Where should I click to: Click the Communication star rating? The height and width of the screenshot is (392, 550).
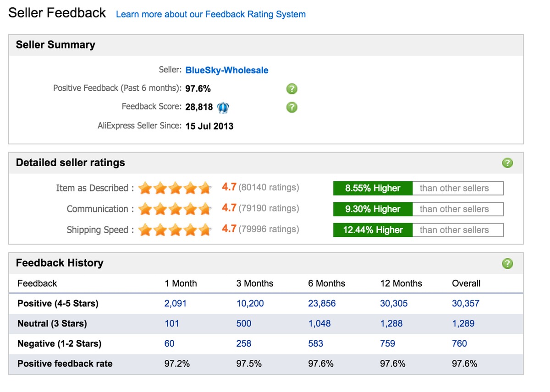(175, 209)
